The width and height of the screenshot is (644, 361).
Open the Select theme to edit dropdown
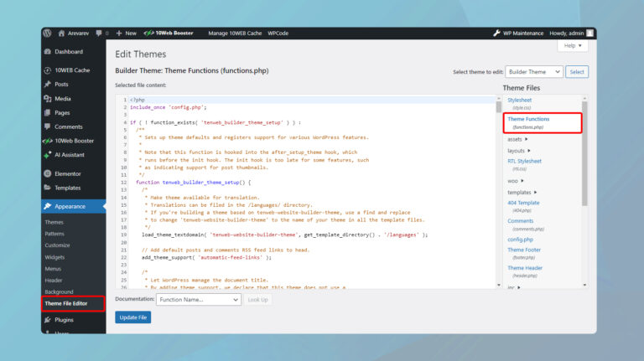pyautogui.click(x=533, y=72)
